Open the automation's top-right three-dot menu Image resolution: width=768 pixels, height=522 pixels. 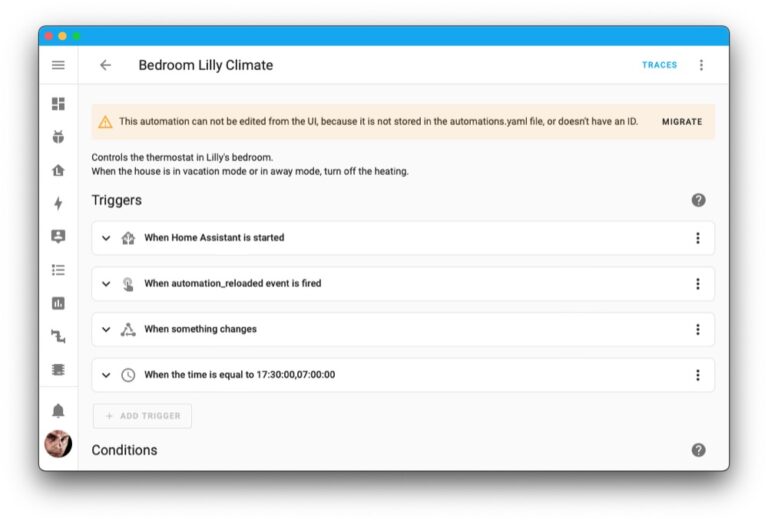(701, 65)
